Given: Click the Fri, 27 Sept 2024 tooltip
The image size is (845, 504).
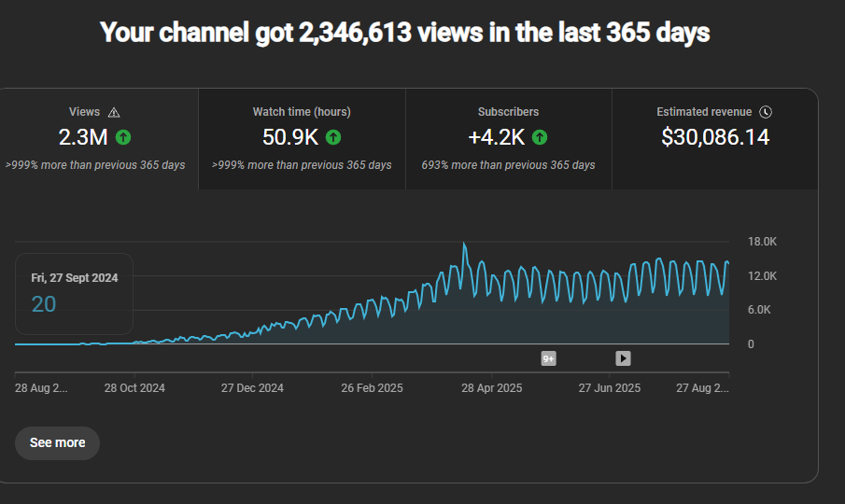Looking at the screenshot, I should pyautogui.click(x=75, y=292).
